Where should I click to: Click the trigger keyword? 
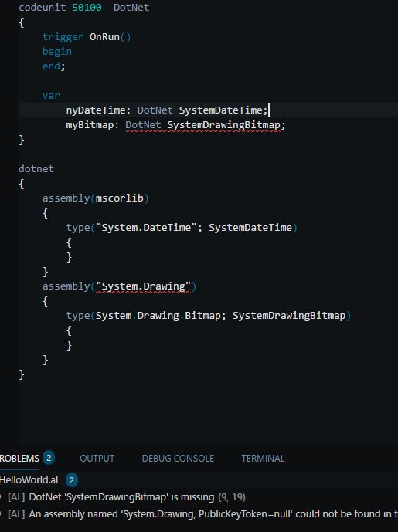pyautogui.click(x=63, y=37)
